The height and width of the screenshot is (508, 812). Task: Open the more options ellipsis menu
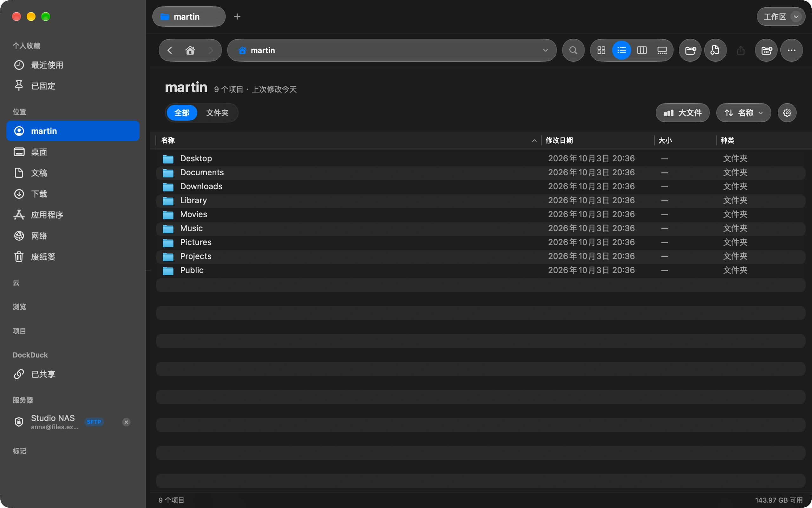[791, 50]
